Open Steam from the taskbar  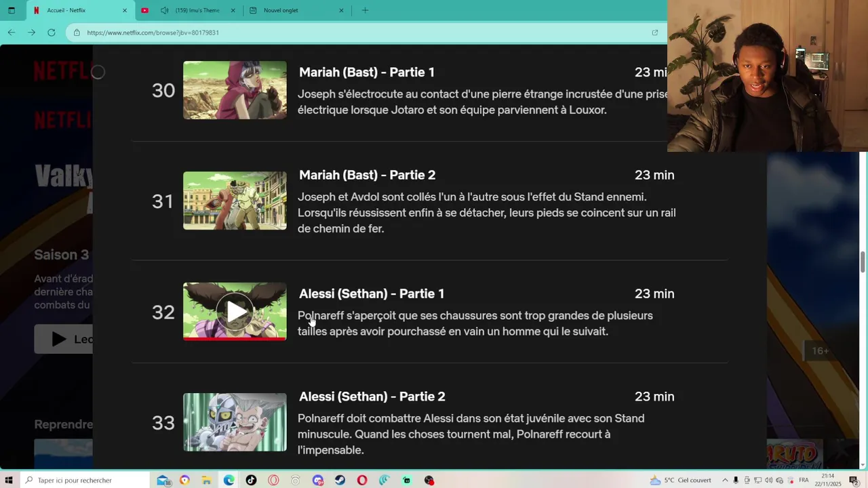[x=340, y=480]
